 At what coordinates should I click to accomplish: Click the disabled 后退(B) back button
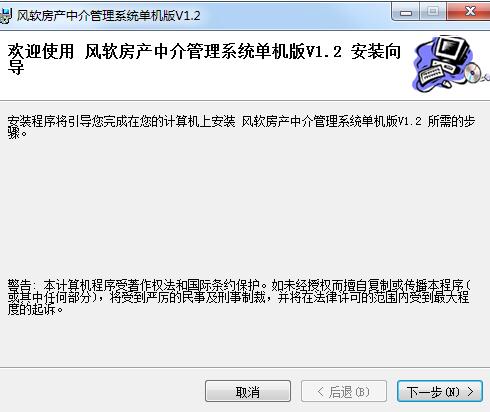tap(344, 391)
